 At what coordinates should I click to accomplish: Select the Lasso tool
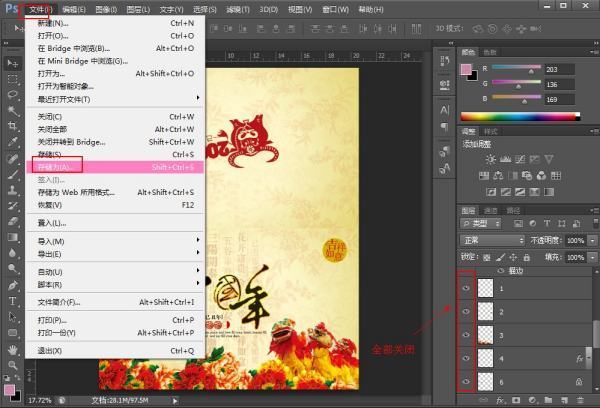click(x=13, y=94)
